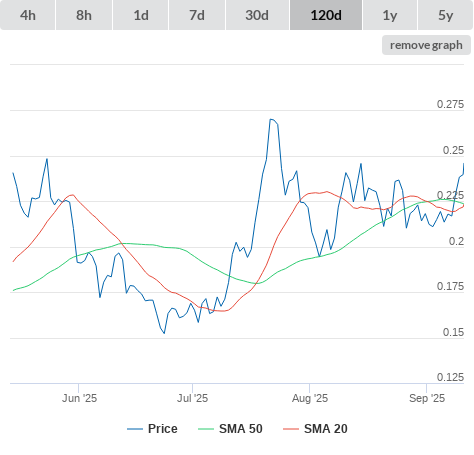View the 5y price history
The image size is (474, 455).
[445, 15]
